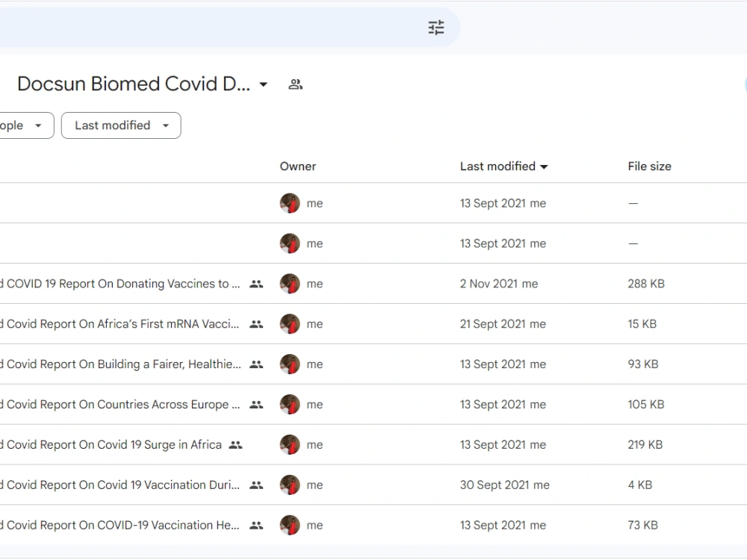The width and height of the screenshot is (747, 560).
Task: Open the Last modified filter chip
Action: click(121, 125)
